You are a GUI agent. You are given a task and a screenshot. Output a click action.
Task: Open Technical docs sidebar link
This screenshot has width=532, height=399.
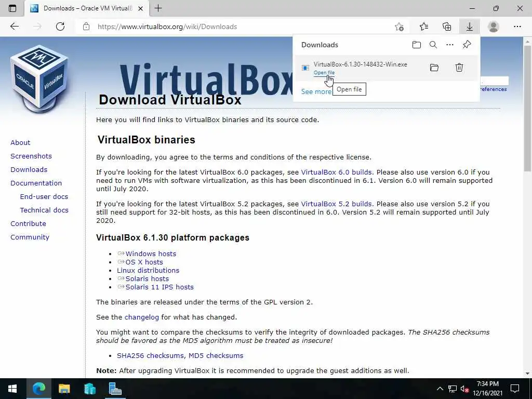point(44,210)
